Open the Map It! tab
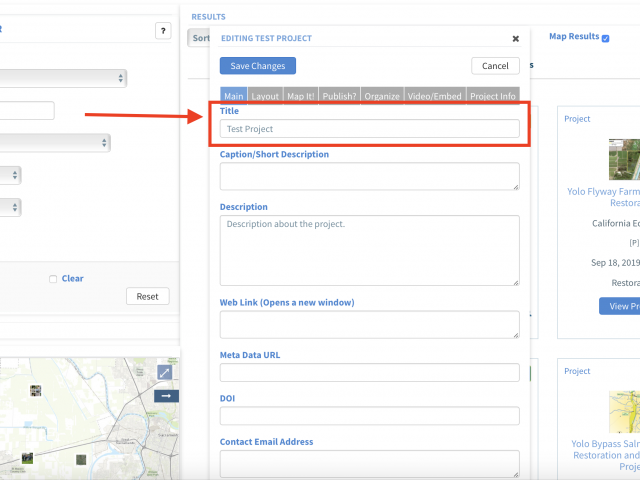 [x=301, y=96]
